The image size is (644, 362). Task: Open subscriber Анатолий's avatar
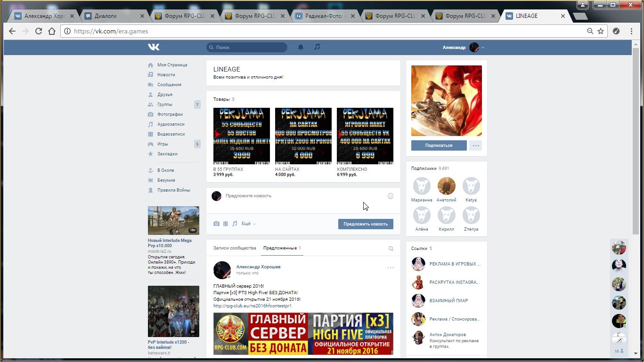447,186
